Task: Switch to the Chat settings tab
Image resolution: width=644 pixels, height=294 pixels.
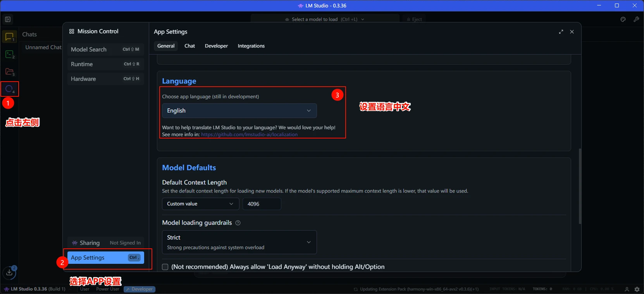Action: pyautogui.click(x=190, y=46)
